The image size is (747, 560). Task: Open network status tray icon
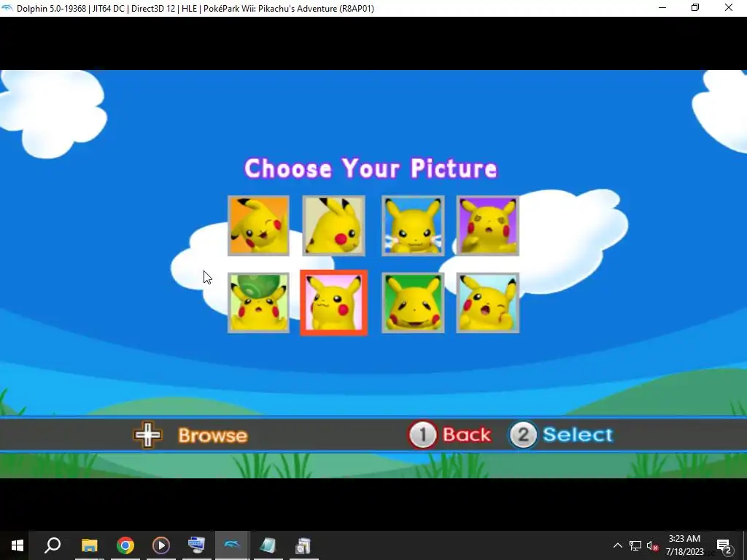[x=635, y=545]
